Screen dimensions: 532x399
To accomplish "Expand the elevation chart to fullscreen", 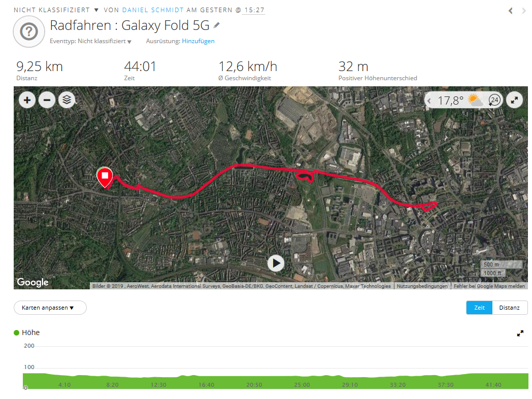I will [520, 334].
